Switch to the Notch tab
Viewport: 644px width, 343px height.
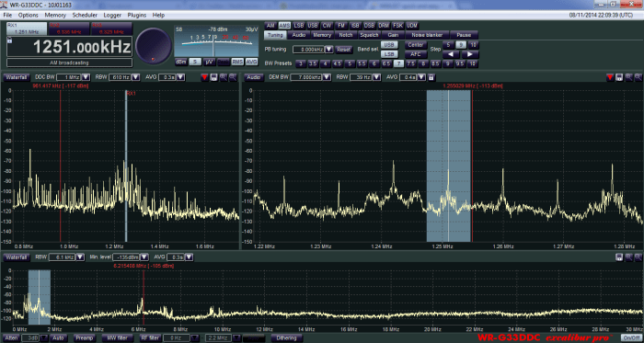click(346, 35)
